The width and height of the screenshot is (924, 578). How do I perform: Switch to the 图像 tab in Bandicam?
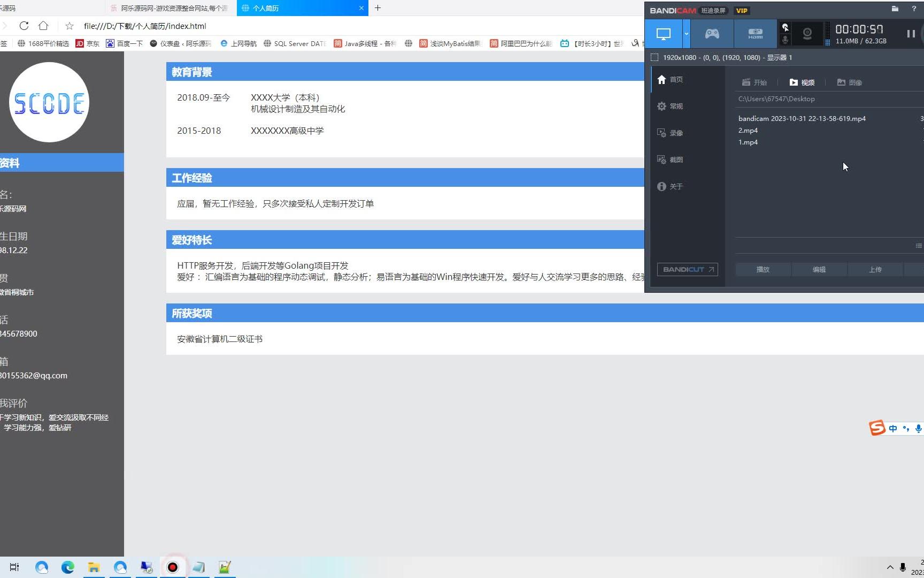850,82
